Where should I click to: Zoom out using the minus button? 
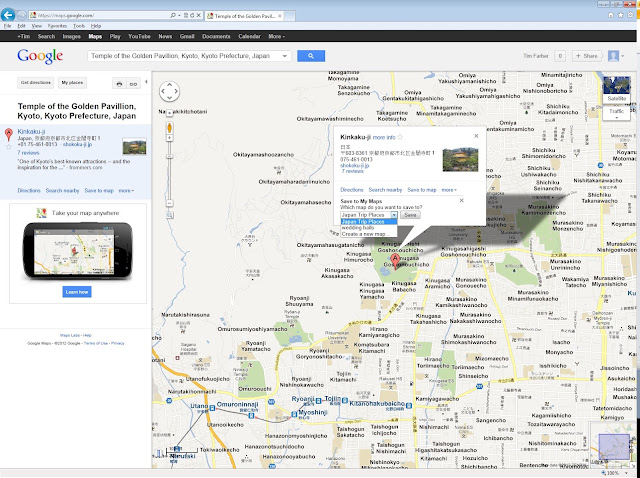(x=169, y=203)
